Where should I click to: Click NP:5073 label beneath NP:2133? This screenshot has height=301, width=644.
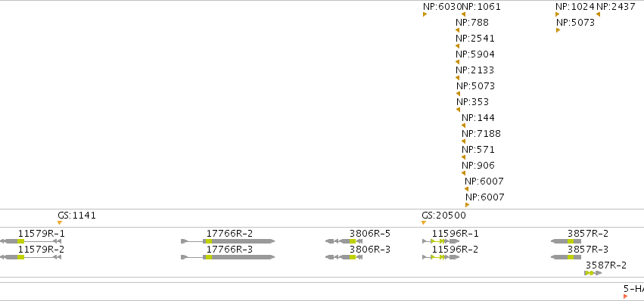click(x=475, y=86)
